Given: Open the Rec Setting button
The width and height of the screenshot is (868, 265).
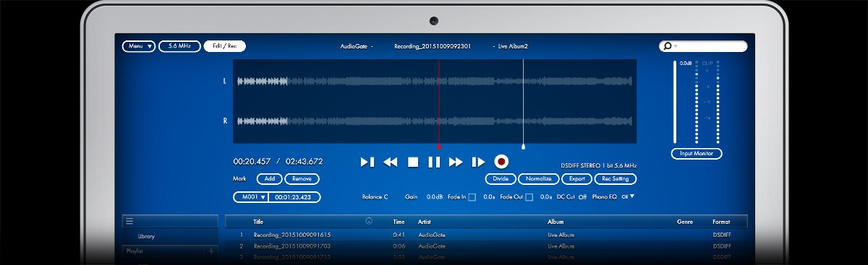Looking at the screenshot, I should (616, 178).
